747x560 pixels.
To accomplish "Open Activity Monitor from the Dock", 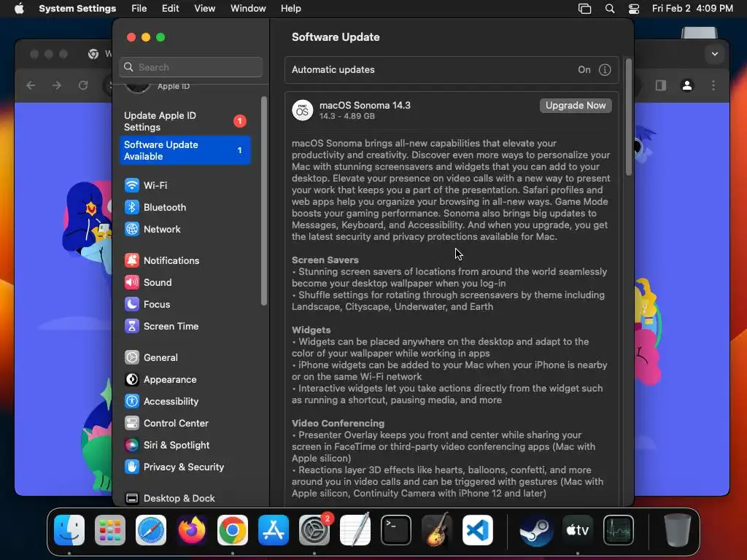I will point(619,530).
